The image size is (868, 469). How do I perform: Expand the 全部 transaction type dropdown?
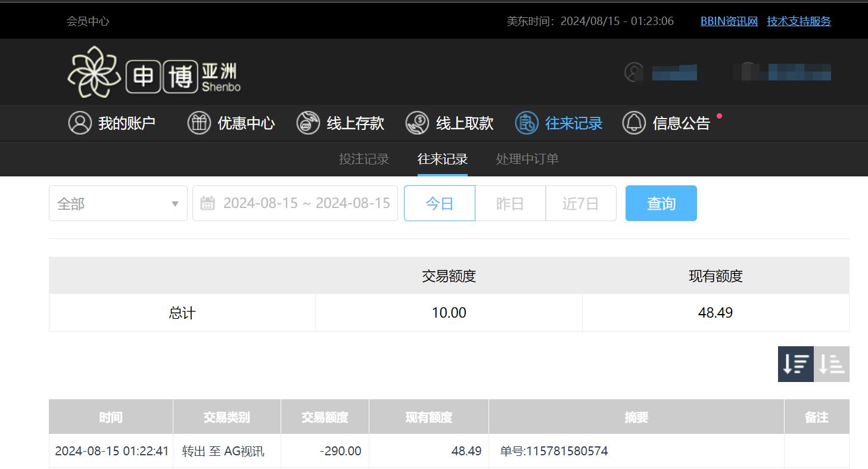[x=117, y=203]
